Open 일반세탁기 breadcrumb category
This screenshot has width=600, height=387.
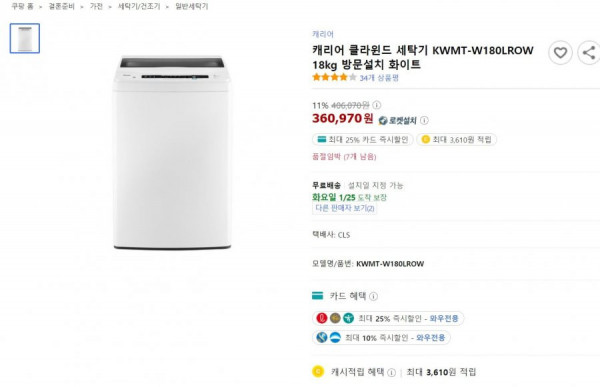(191, 7)
